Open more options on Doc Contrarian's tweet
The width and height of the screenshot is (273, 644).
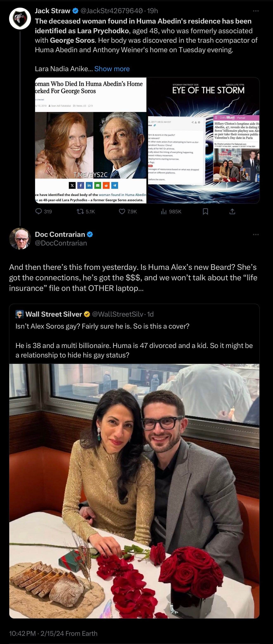coord(256,235)
